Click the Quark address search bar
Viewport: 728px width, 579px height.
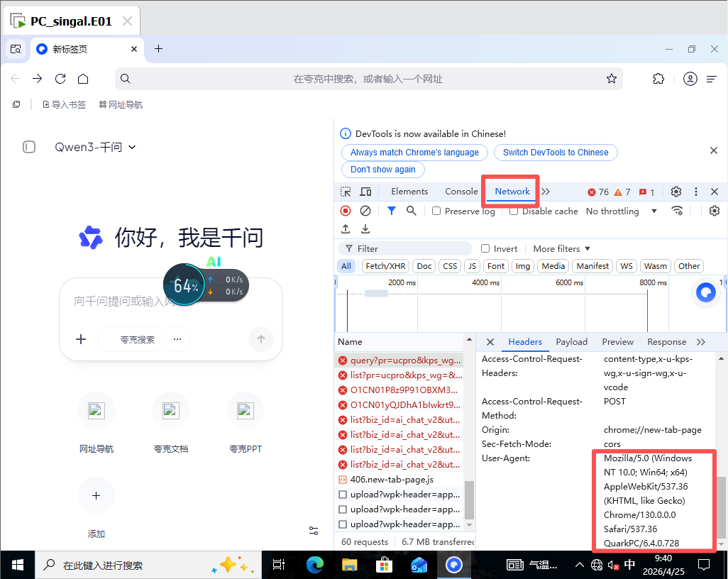[368, 79]
